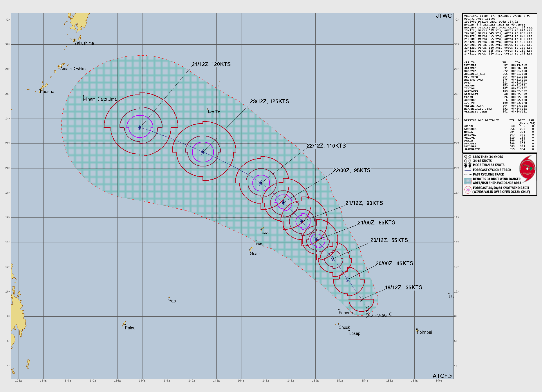Click the Tinian label on the map
Screen dimensions: 542x392
coord(265,233)
